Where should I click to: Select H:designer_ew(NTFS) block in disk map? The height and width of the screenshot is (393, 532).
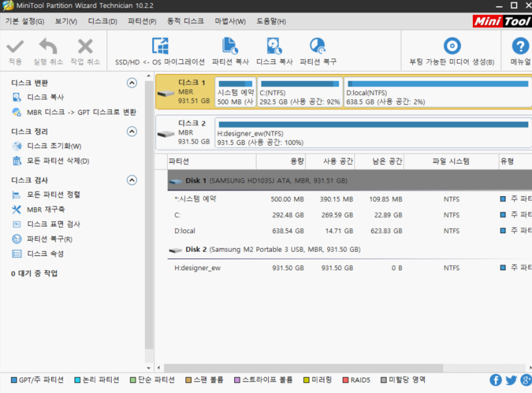[372, 134]
